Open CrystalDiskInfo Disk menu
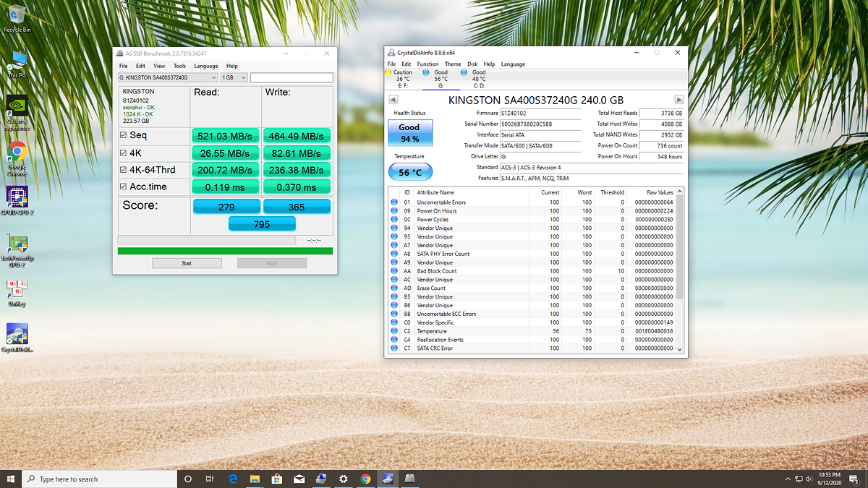The image size is (868, 488). (x=472, y=64)
